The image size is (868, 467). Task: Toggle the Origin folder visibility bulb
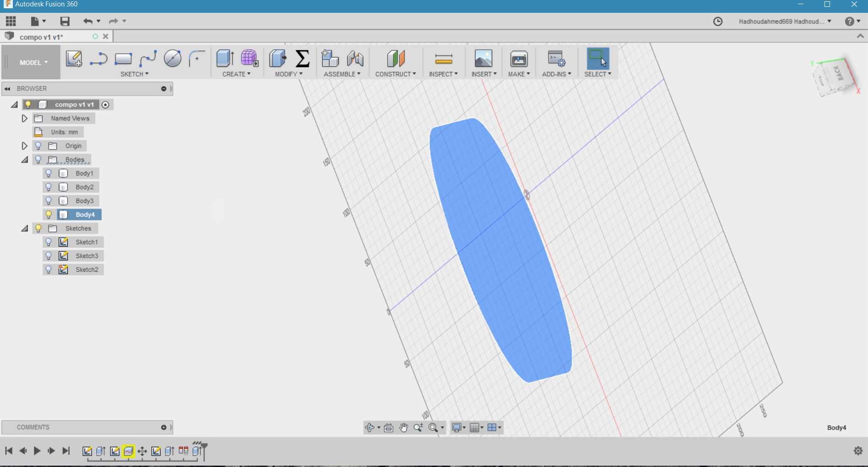click(38, 146)
